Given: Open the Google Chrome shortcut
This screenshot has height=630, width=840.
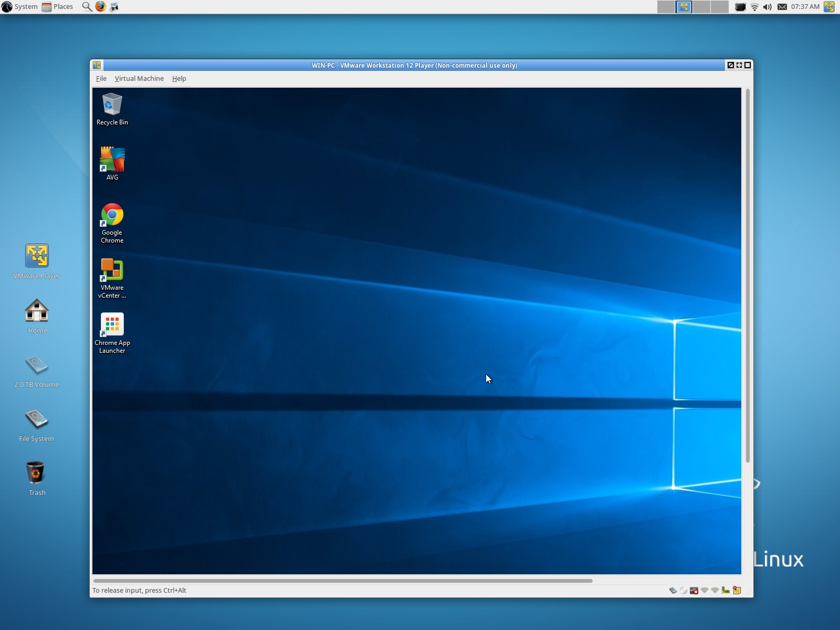Looking at the screenshot, I should pyautogui.click(x=112, y=223).
